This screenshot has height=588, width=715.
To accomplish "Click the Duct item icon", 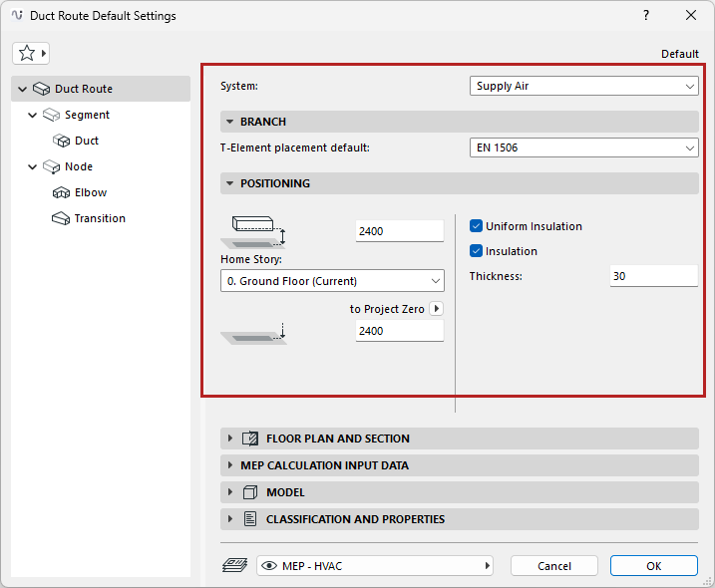I will pyautogui.click(x=61, y=141).
